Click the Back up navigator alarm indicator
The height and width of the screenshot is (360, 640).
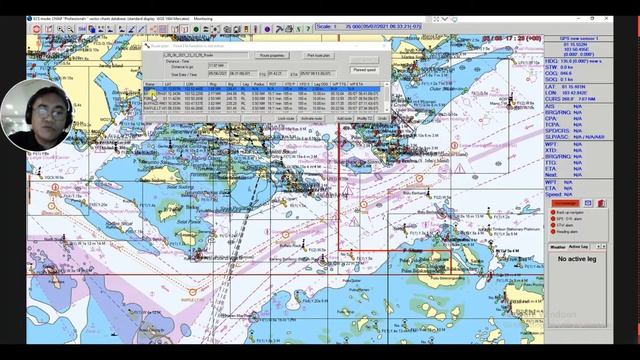(553, 212)
